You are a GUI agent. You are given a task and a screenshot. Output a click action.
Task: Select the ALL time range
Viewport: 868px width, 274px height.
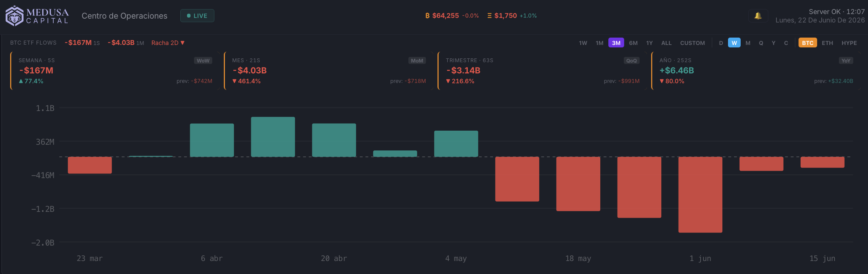(x=666, y=43)
